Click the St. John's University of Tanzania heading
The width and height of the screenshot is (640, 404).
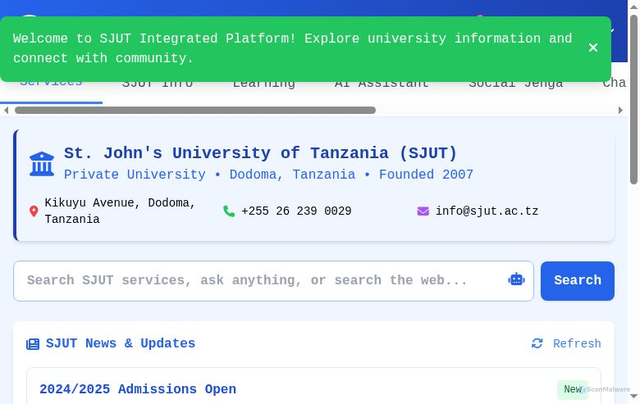[260, 153]
